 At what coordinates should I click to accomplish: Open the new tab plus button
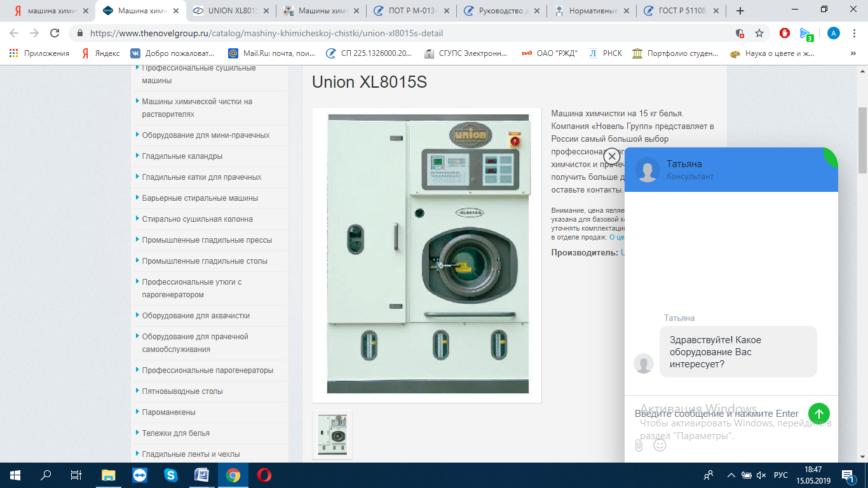(740, 11)
